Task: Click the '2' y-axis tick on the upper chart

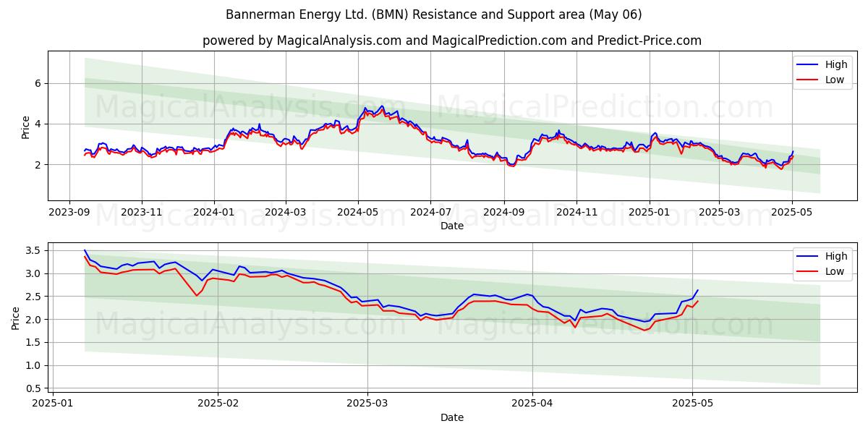Action: coord(39,165)
